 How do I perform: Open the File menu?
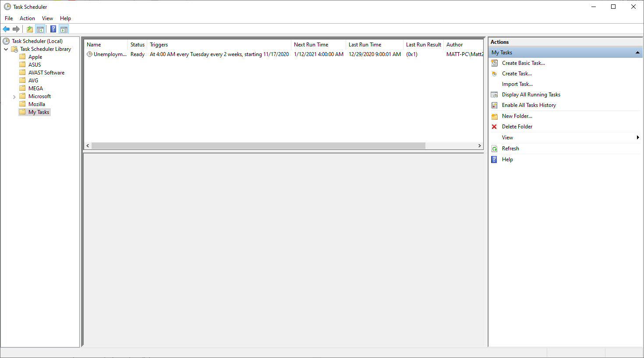click(x=9, y=18)
